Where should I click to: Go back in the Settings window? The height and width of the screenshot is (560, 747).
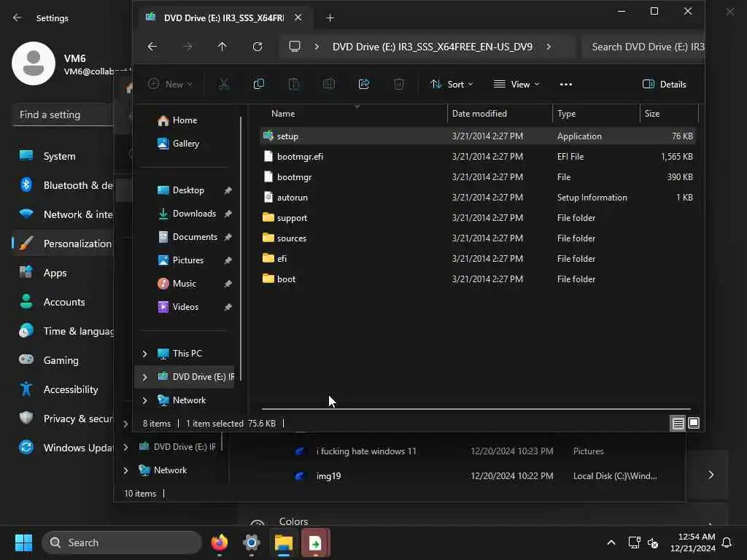tap(18, 17)
